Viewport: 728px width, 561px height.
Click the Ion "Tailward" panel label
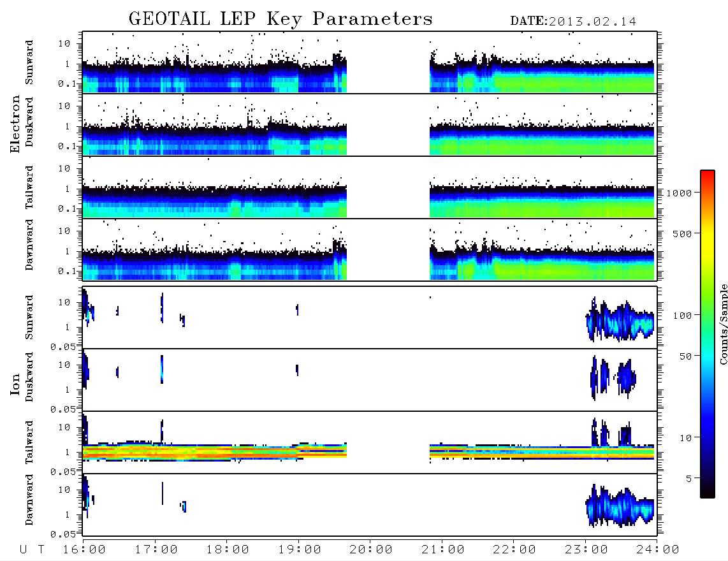click(x=29, y=442)
